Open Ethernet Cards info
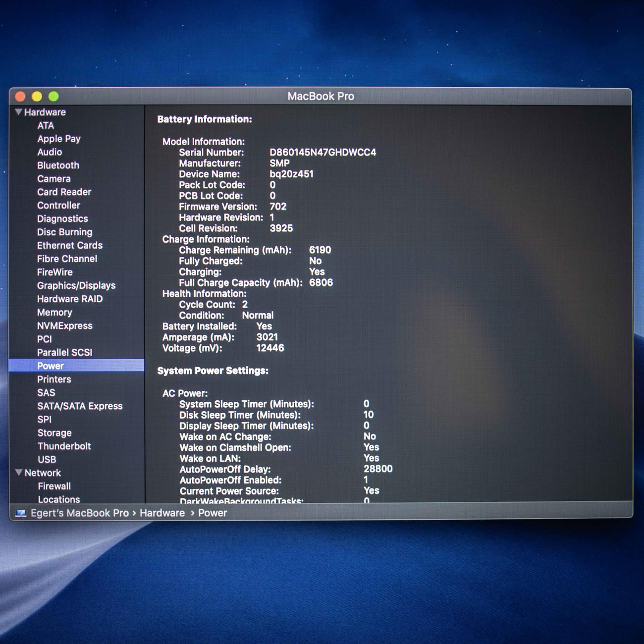This screenshot has width=644, height=644. (70, 245)
